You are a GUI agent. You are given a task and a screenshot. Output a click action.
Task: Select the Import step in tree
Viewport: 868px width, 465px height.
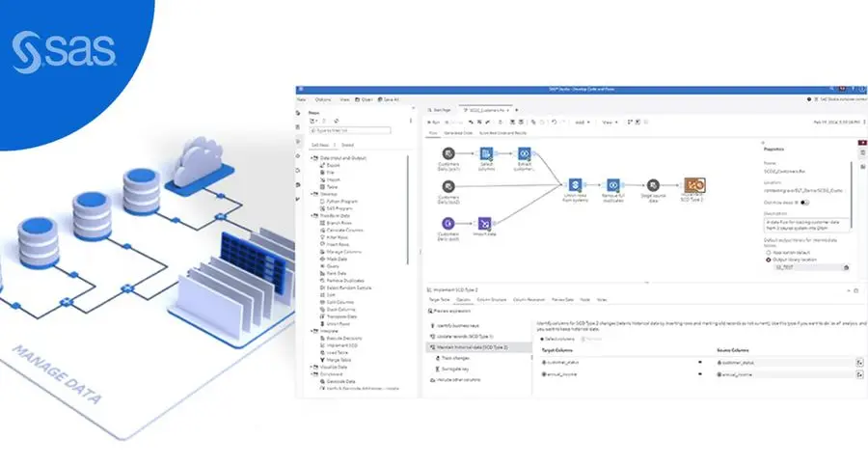[x=330, y=179]
